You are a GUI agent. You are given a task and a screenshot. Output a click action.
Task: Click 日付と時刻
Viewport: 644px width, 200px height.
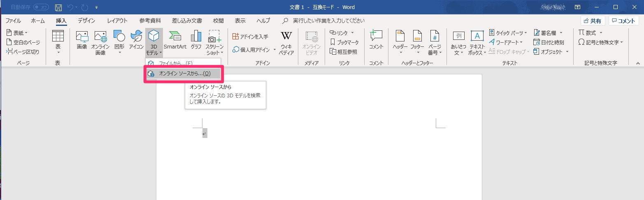point(549,42)
